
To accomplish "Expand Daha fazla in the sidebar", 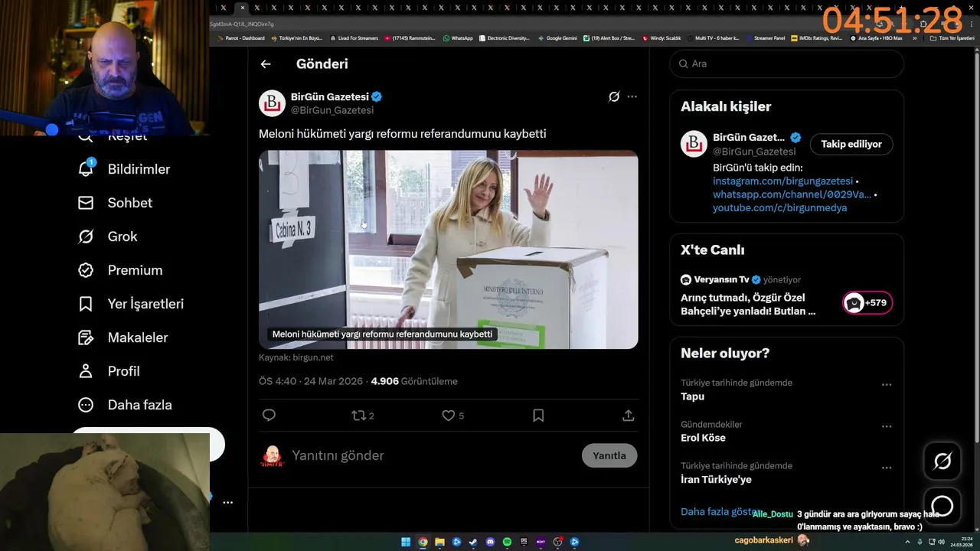I will pyautogui.click(x=125, y=405).
